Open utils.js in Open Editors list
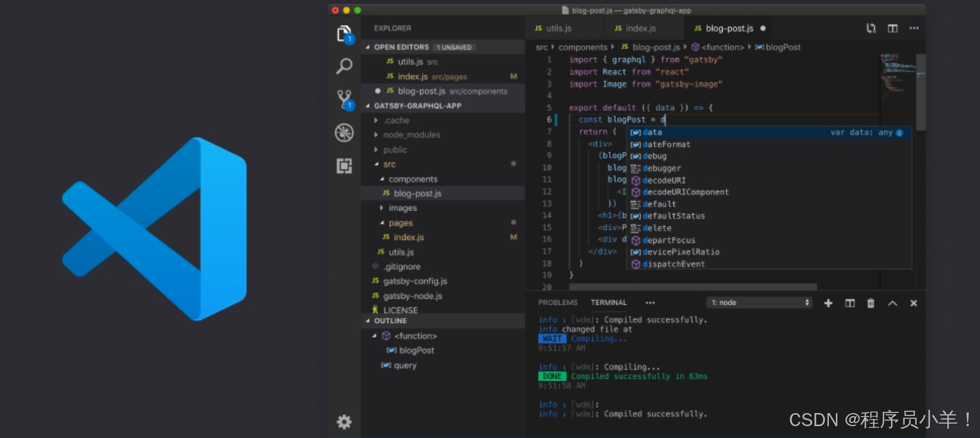 pyautogui.click(x=443, y=62)
